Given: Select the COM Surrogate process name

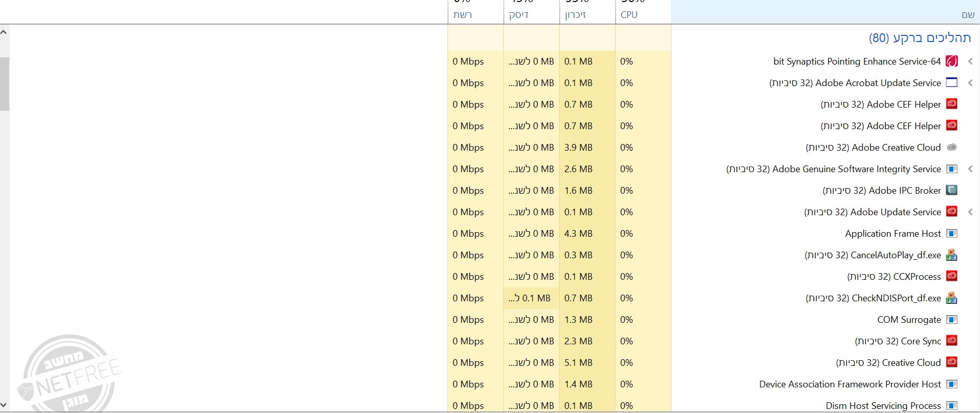Looking at the screenshot, I should click(x=909, y=320).
